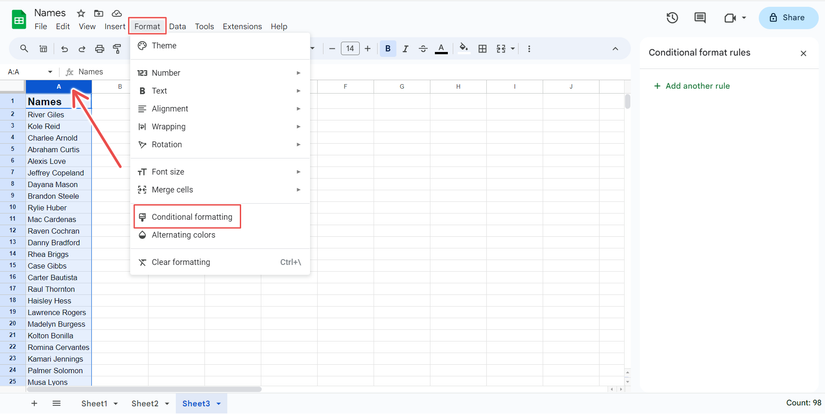Click the merge cells toolbar icon

point(500,49)
